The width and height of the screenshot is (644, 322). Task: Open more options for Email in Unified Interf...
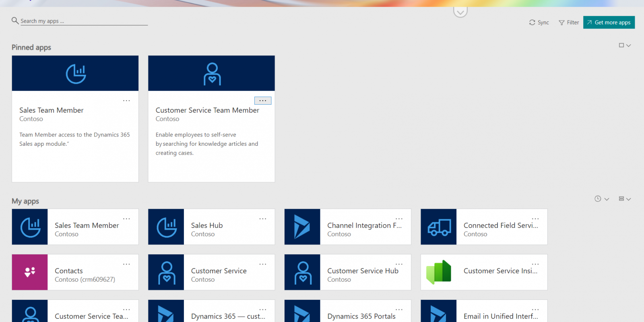[535, 310]
